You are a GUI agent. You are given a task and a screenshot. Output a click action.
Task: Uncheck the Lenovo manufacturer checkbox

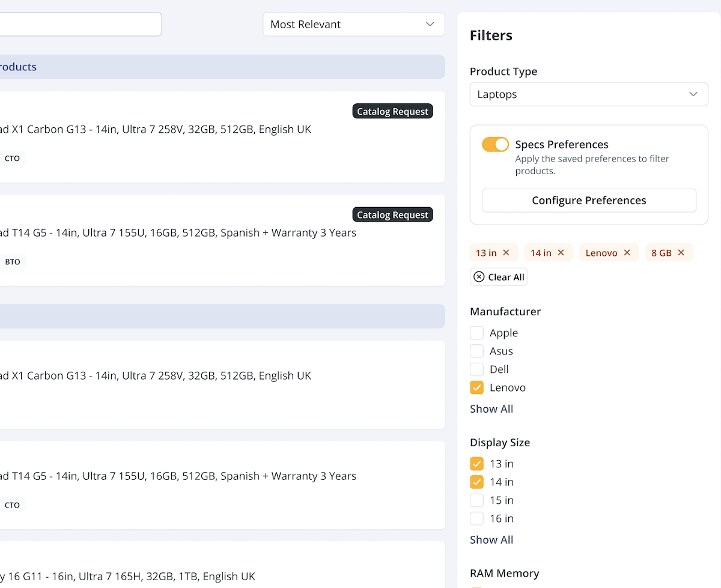click(x=476, y=388)
